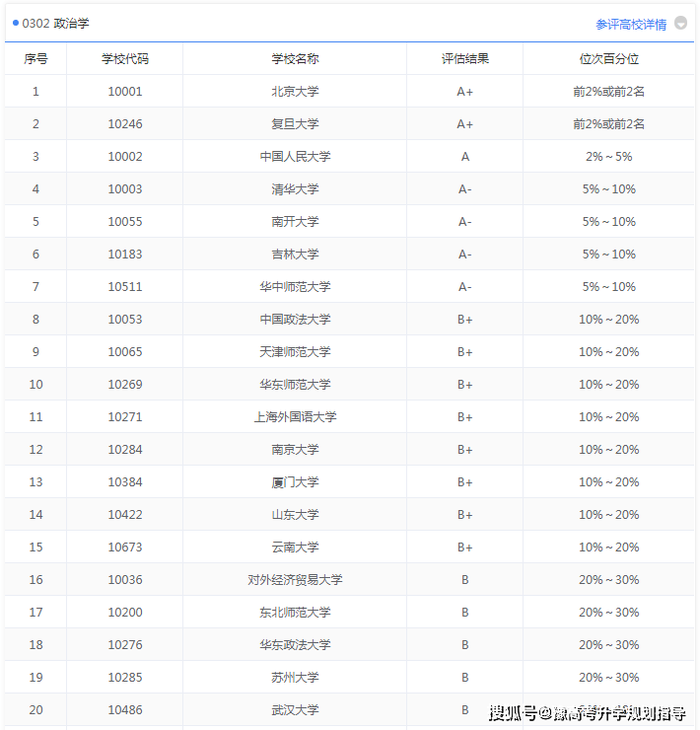
Task: Click the 0302 政治学 heading
Action: pyautogui.click(x=55, y=24)
